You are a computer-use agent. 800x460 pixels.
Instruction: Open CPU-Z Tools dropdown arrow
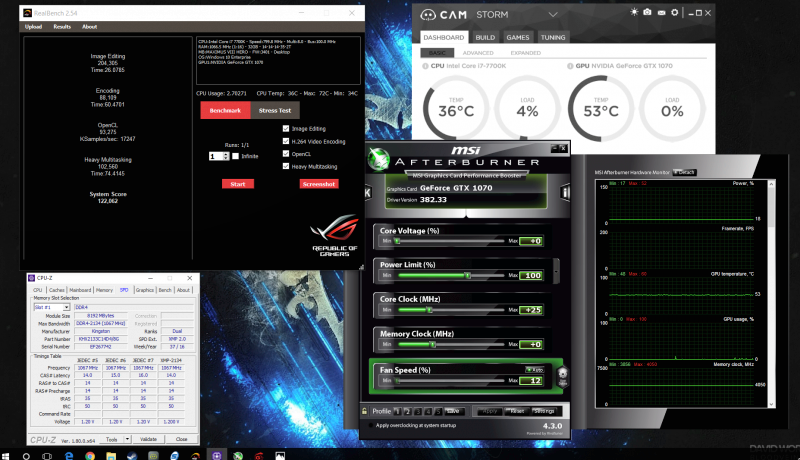point(127,439)
